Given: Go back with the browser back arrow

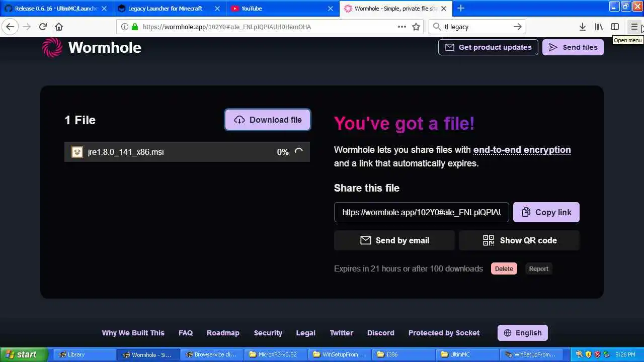Looking at the screenshot, I should click(10, 27).
